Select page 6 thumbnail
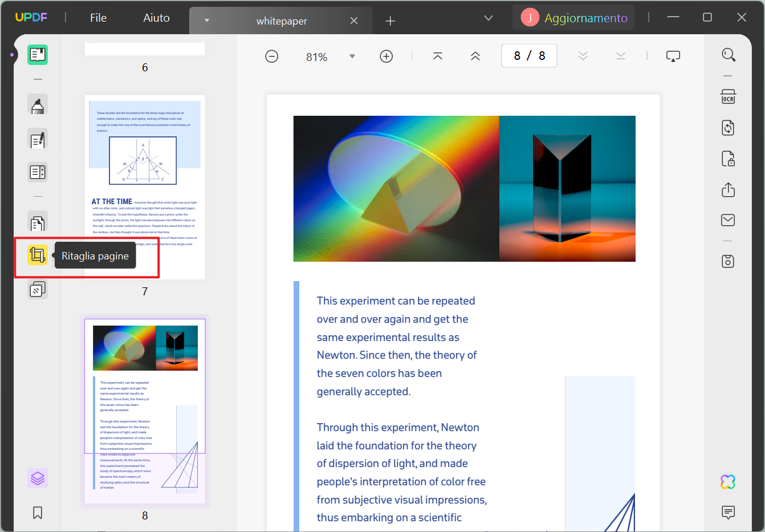 click(145, 48)
